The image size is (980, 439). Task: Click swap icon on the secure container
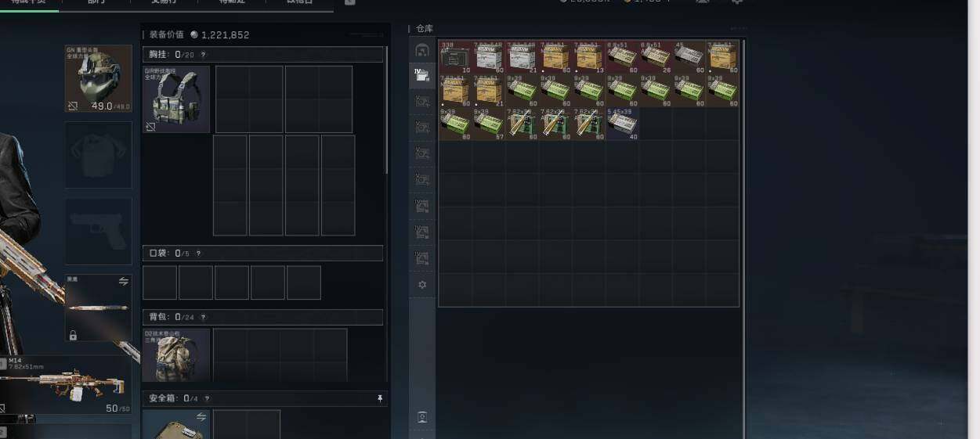tap(201, 417)
